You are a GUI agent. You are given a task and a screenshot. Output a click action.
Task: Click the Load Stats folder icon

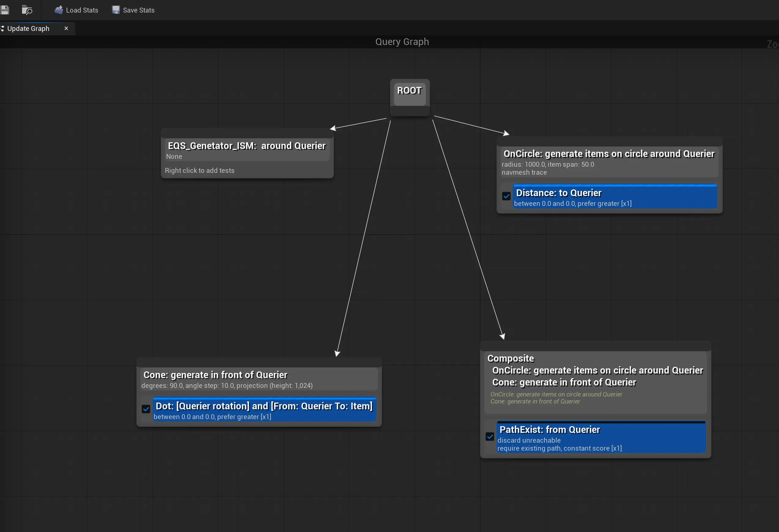click(59, 10)
